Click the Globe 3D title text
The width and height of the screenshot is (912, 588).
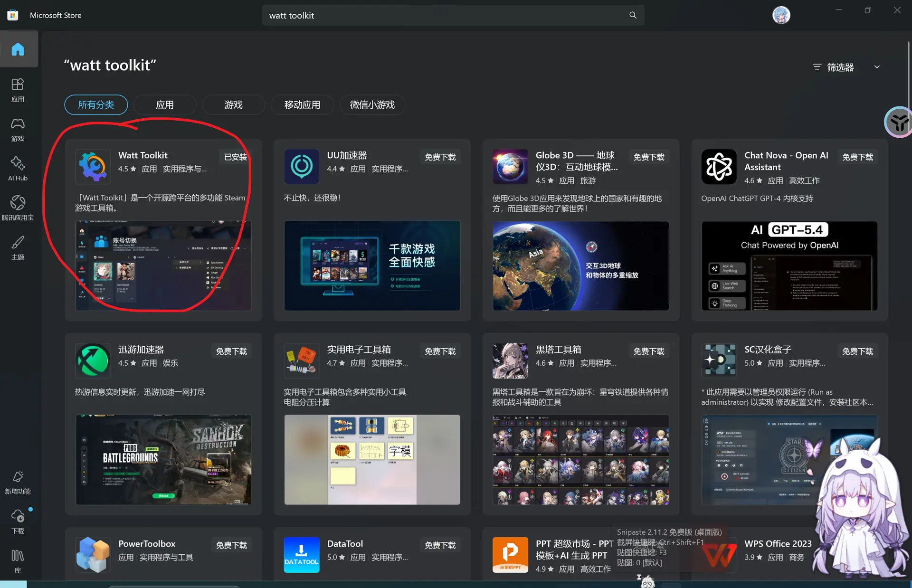pyautogui.click(x=577, y=161)
